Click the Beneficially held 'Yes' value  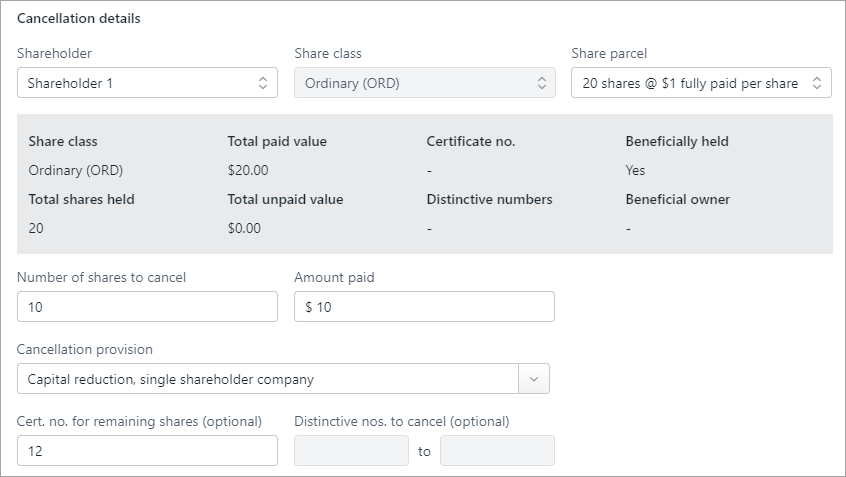pos(635,170)
